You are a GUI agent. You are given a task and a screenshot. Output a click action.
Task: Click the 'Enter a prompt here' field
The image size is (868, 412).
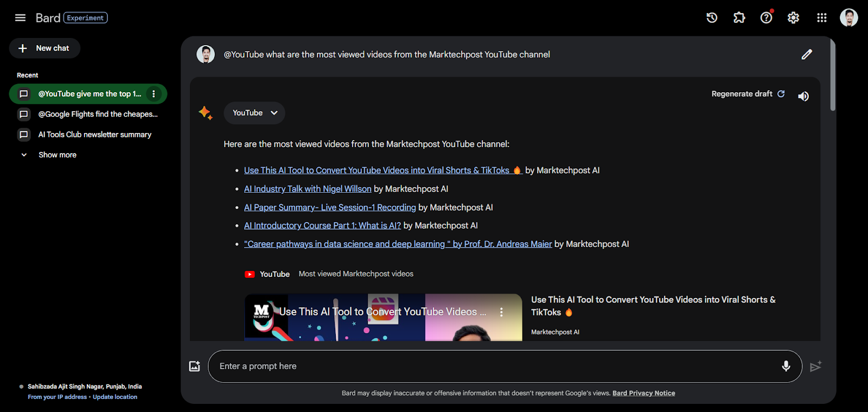(505, 366)
